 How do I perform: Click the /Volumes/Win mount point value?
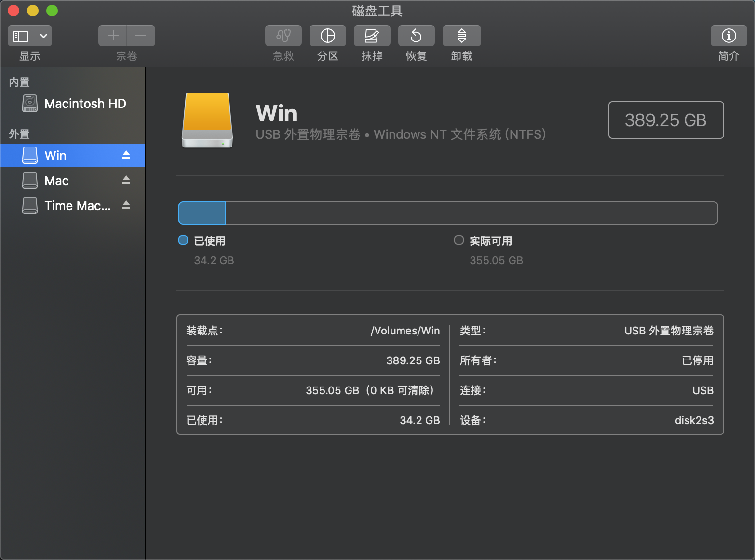coord(405,331)
